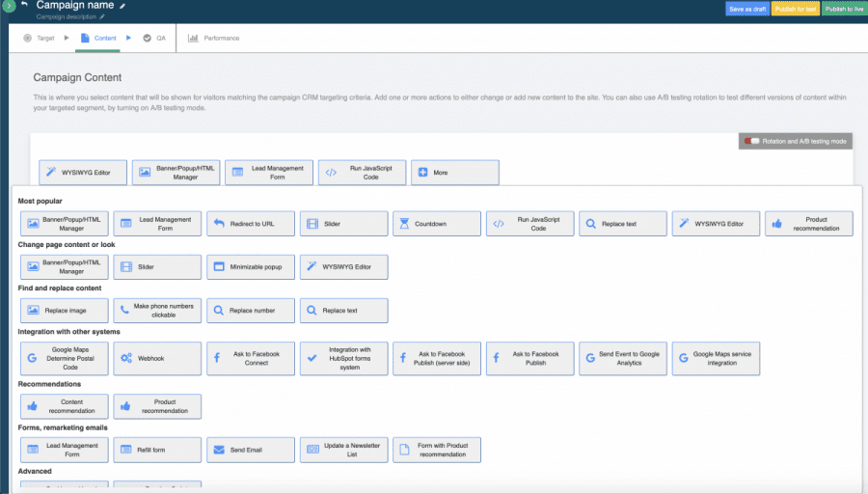868x494 pixels.
Task: Click Save as draft button
Action: coord(746,9)
